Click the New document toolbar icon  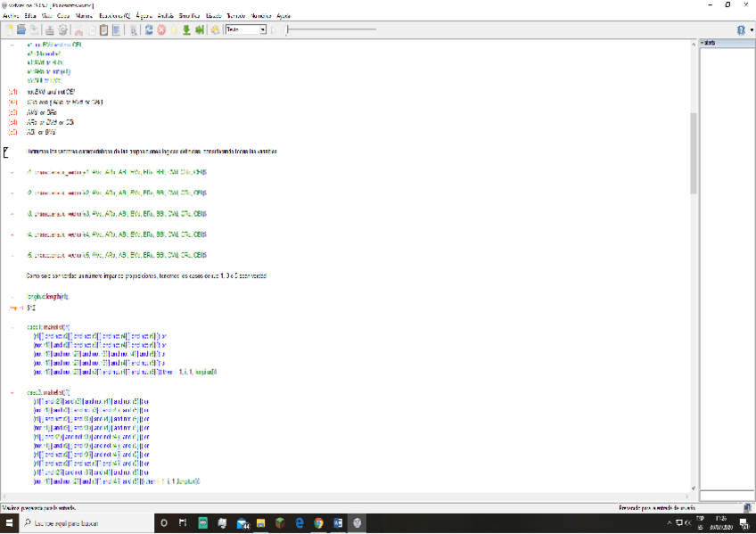point(10,29)
